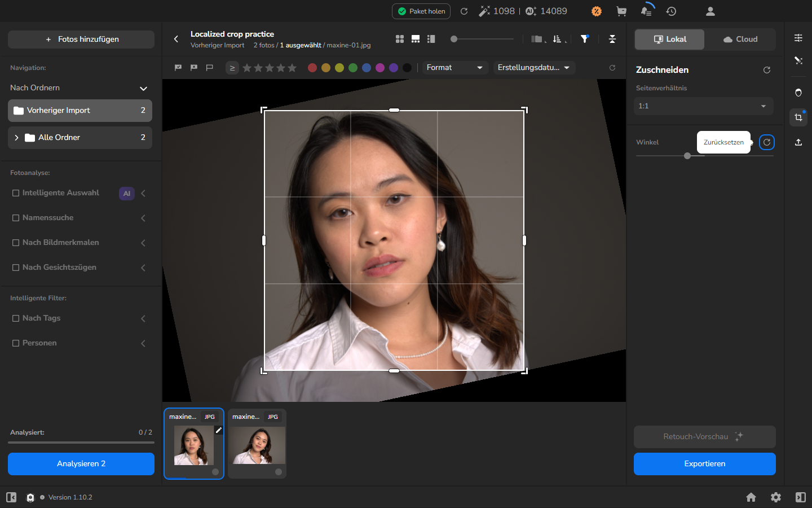This screenshot has width=812, height=508.
Task: Open the shopping cart icon
Action: [621, 11]
